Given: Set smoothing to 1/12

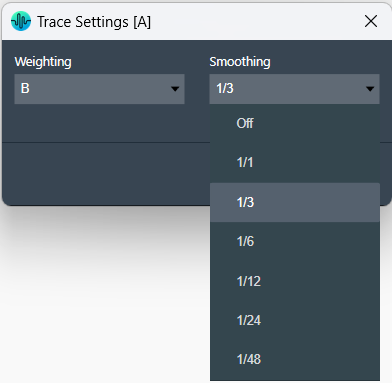Looking at the screenshot, I should [x=295, y=281].
